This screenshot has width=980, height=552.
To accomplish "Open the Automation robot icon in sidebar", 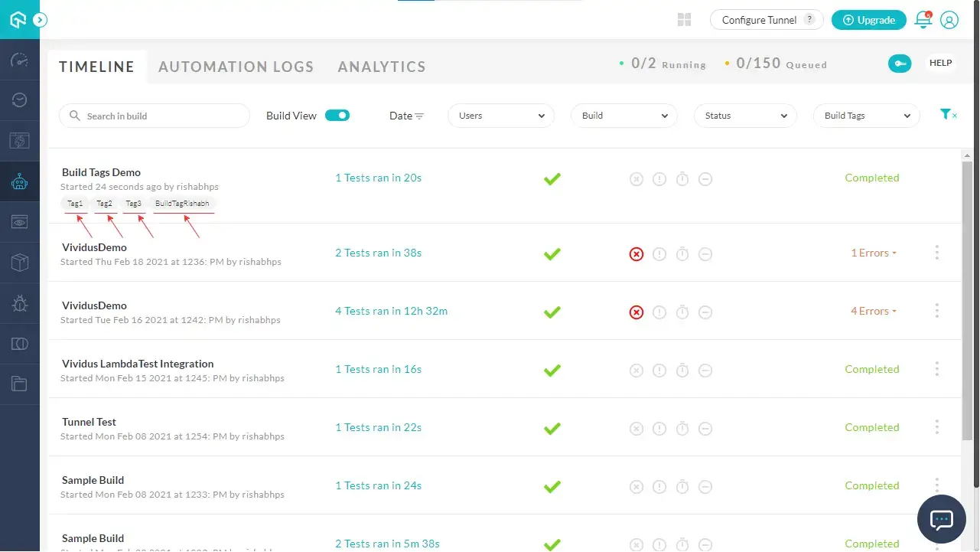I will click(x=20, y=181).
